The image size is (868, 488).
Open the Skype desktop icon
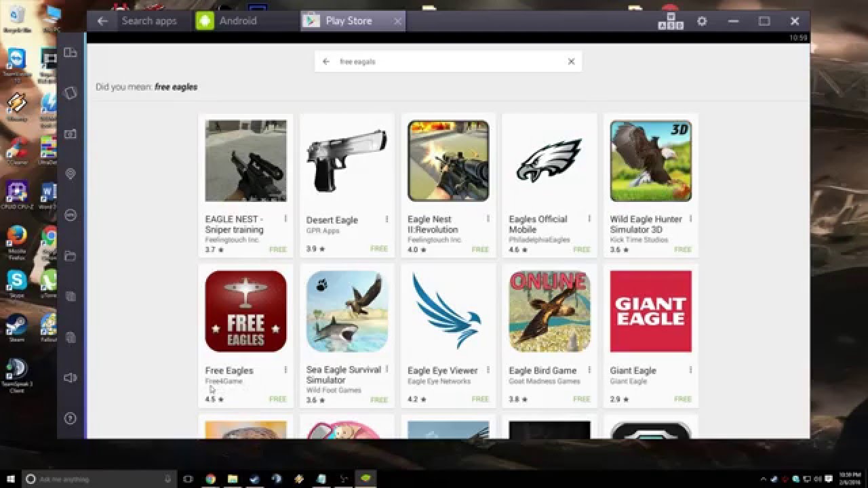point(16,284)
